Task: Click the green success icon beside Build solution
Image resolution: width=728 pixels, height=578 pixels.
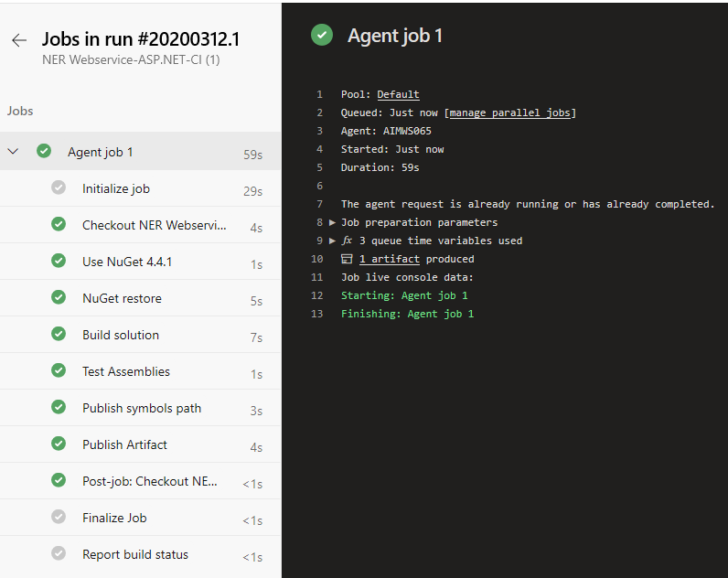Action: point(59,335)
